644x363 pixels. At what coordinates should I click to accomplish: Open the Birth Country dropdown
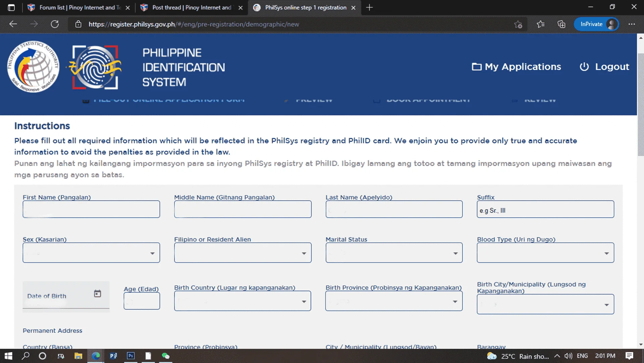[x=243, y=301]
